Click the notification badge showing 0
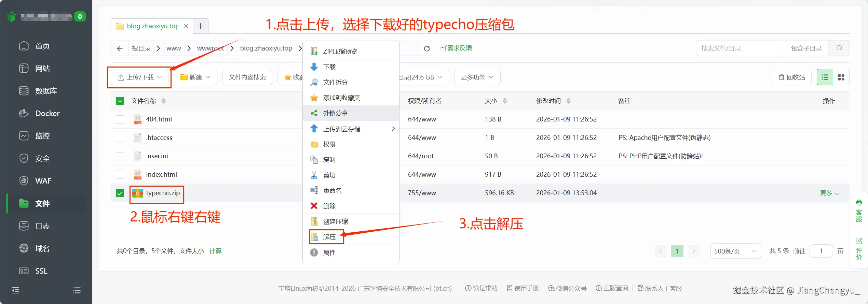This screenshot has height=304, width=868. tap(80, 16)
